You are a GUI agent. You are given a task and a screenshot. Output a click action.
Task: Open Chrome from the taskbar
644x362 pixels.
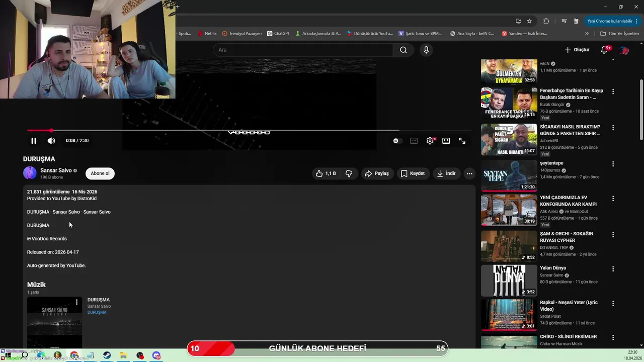[x=74, y=355]
